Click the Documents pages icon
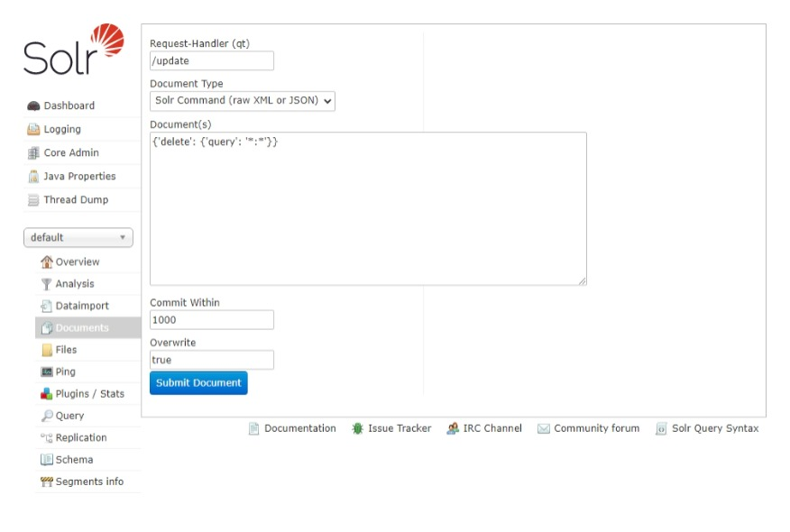 tap(46, 328)
